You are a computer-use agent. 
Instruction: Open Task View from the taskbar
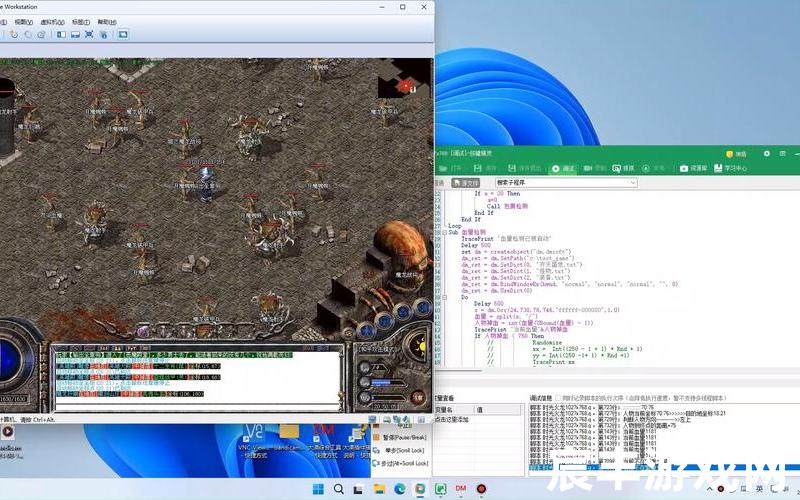point(359,489)
